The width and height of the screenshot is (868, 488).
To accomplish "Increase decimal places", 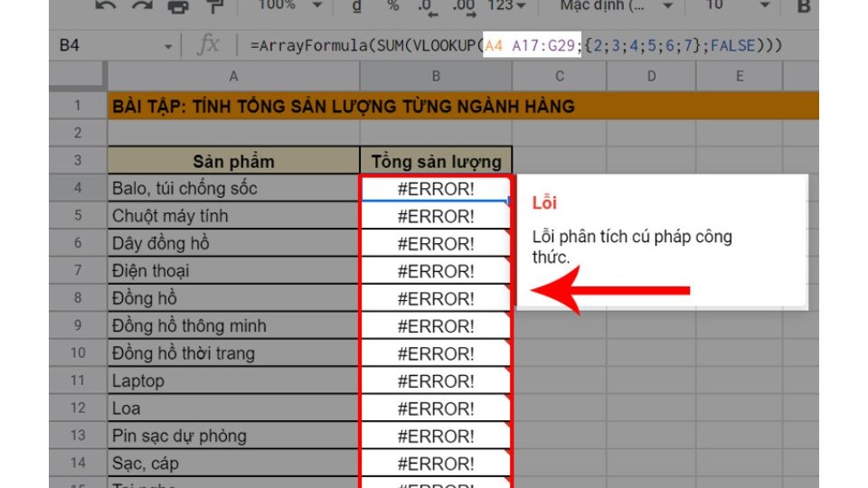I will coord(464,6).
